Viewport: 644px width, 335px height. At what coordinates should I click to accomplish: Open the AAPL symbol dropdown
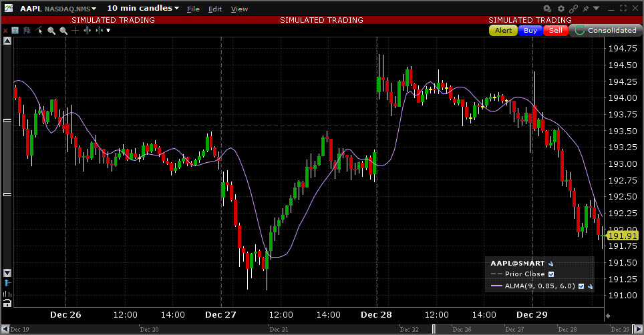pos(94,9)
